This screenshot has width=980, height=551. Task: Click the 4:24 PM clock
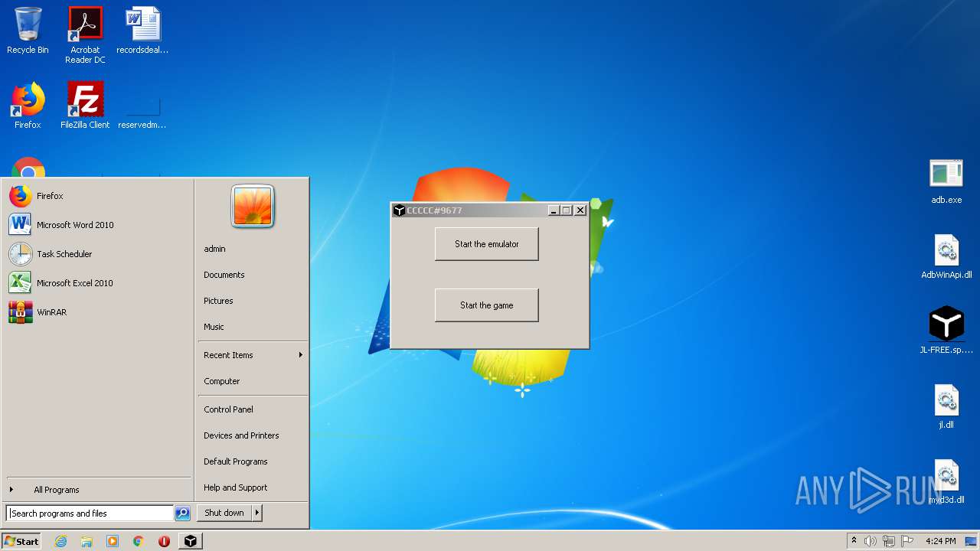coord(940,541)
